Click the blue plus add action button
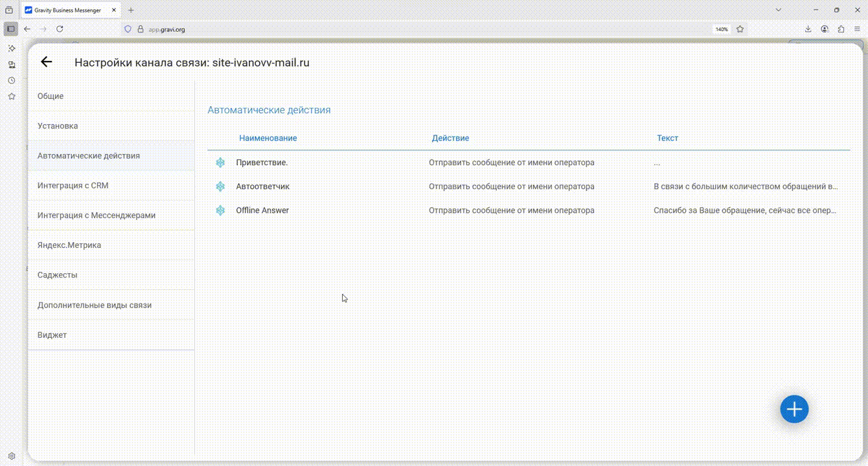Screen dimensions: 868x466 [x=794, y=409]
